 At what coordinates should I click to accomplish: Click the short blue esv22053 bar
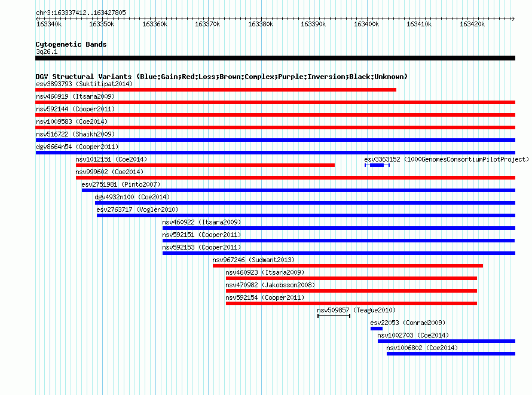coord(377,329)
